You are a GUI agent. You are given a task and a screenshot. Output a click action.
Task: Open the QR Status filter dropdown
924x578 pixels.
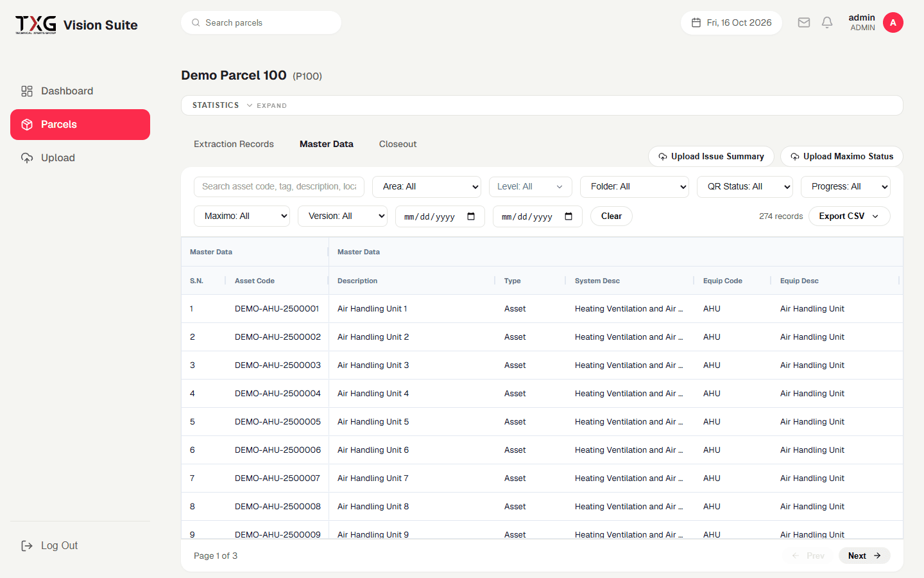[745, 187]
